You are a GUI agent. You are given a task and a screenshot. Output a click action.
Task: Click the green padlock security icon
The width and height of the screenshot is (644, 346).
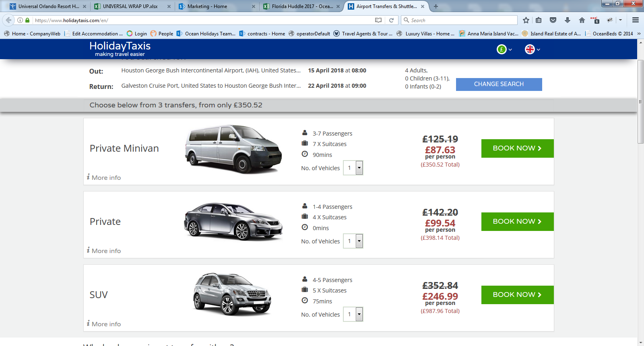[x=27, y=20]
